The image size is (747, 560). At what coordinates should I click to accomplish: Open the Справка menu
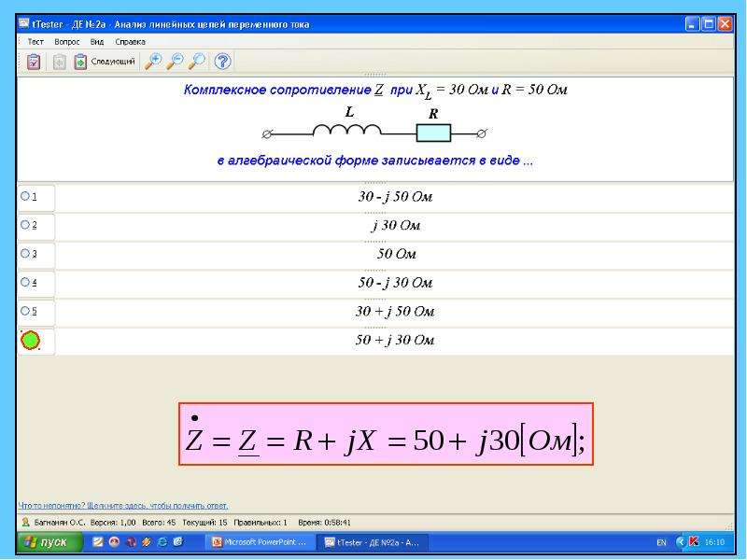pos(130,42)
